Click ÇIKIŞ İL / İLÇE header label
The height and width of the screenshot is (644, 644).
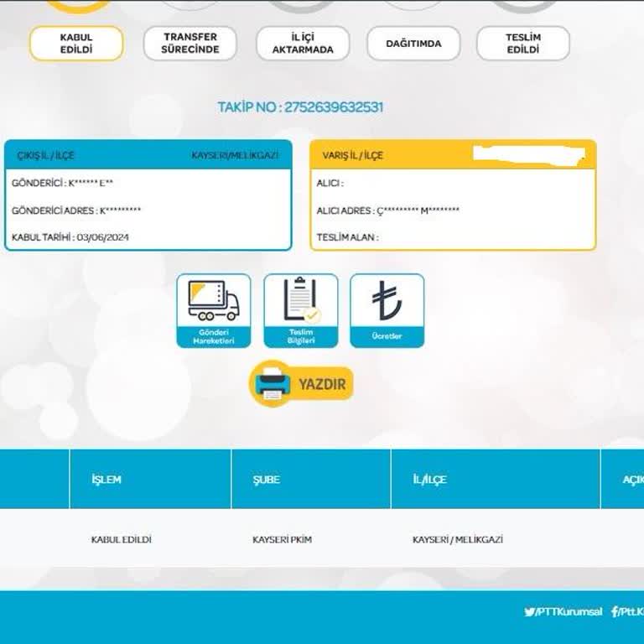pos(45,155)
